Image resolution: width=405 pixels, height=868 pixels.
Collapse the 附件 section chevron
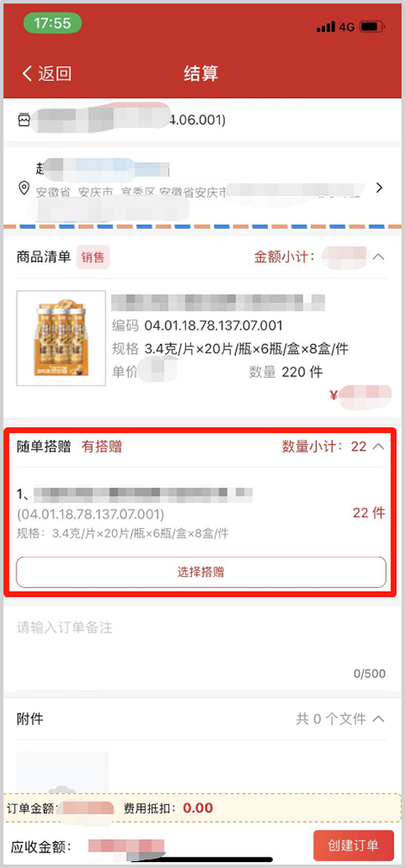[378, 719]
